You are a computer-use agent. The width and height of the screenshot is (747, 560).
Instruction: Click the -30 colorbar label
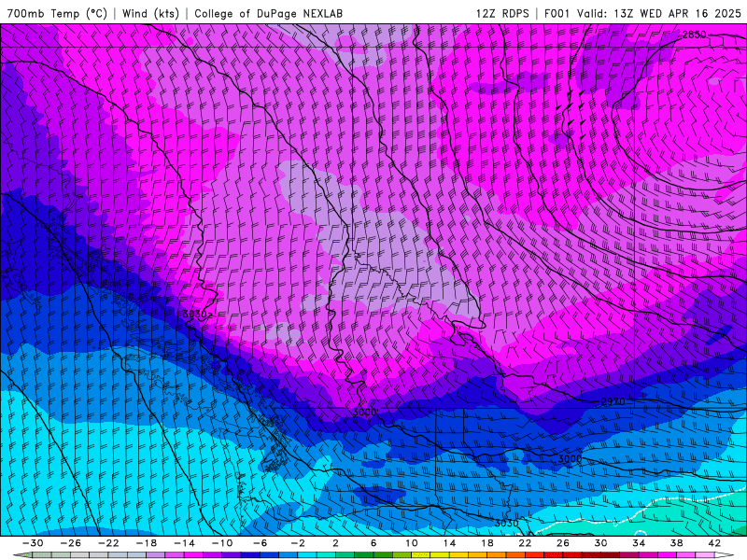tap(33, 543)
